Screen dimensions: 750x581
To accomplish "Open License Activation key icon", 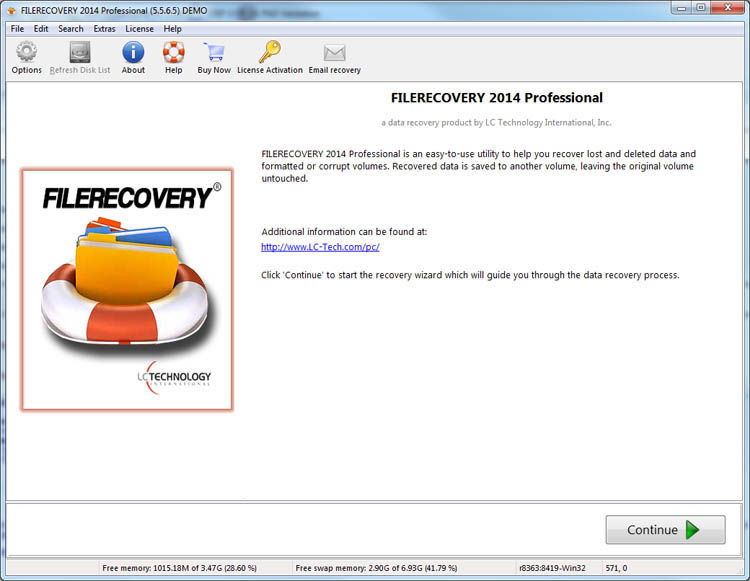I will coord(270,52).
